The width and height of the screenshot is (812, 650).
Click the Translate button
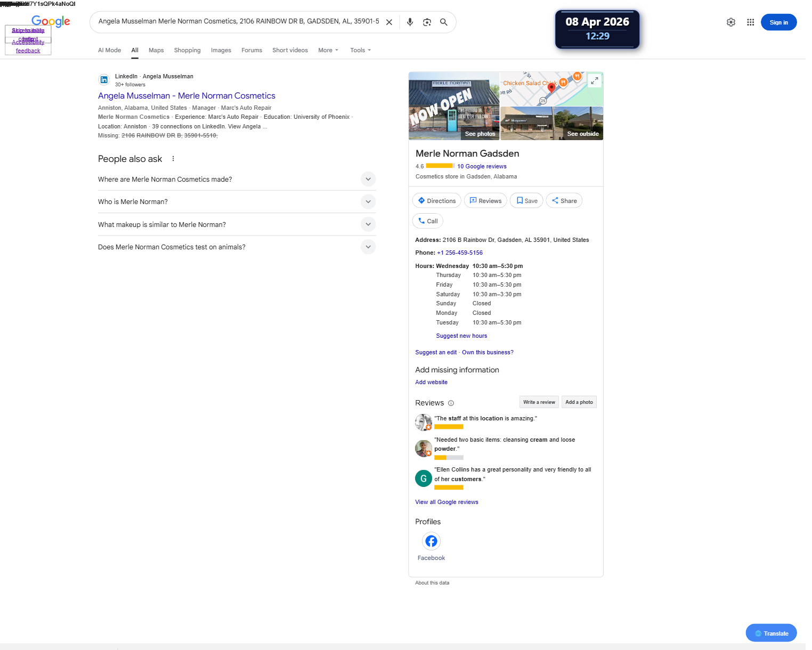point(771,633)
